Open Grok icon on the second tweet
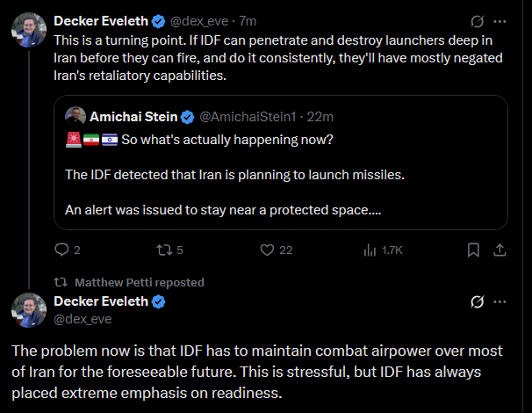 (477, 301)
